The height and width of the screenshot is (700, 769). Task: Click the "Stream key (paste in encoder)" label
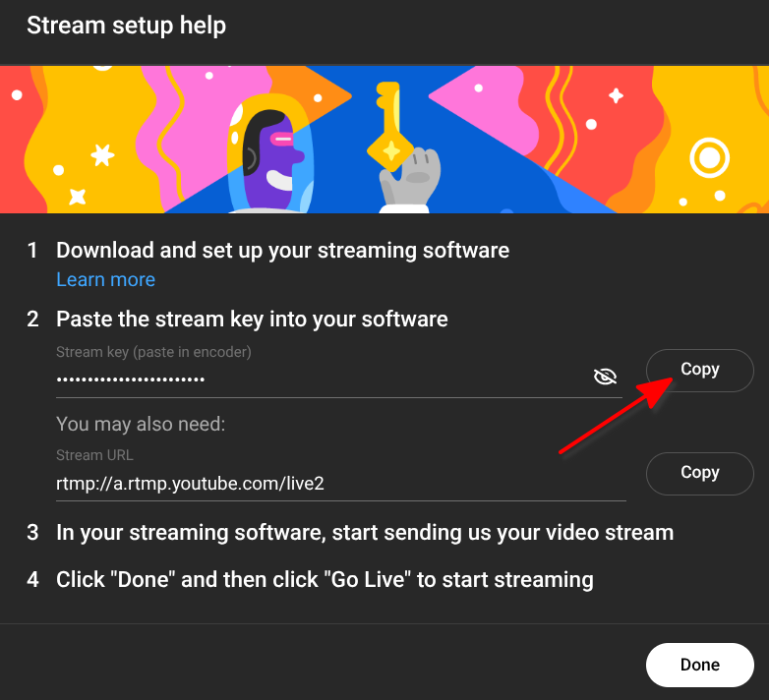tap(153, 352)
